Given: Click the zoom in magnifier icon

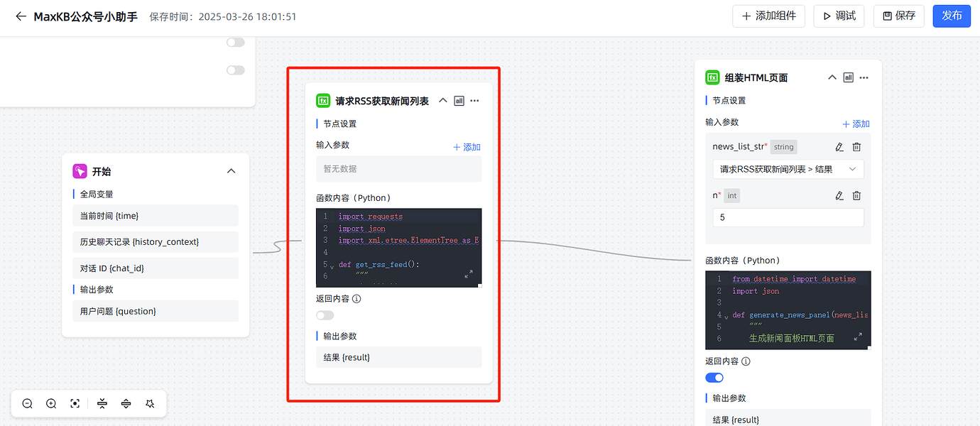Looking at the screenshot, I should (x=51, y=403).
